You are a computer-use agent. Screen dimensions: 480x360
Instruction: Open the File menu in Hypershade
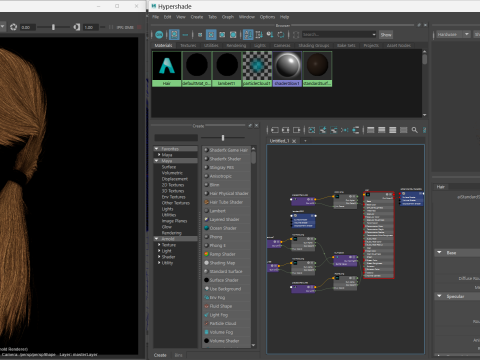(155, 17)
